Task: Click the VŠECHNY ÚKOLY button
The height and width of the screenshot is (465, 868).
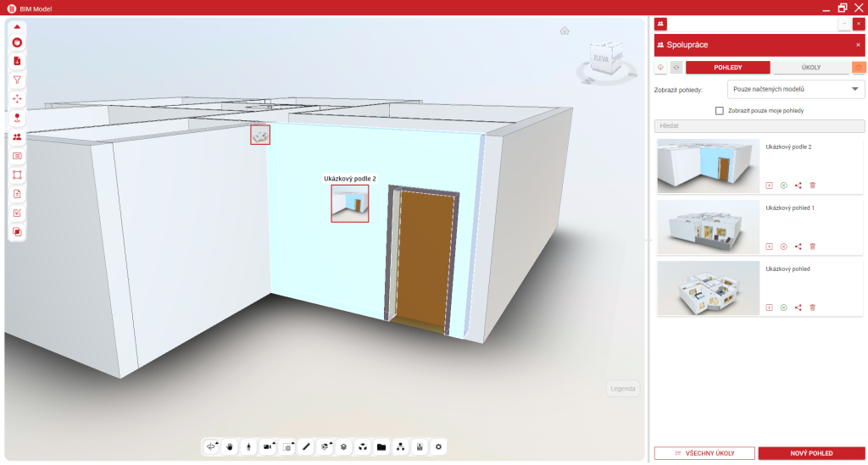Action: click(x=704, y=453)
